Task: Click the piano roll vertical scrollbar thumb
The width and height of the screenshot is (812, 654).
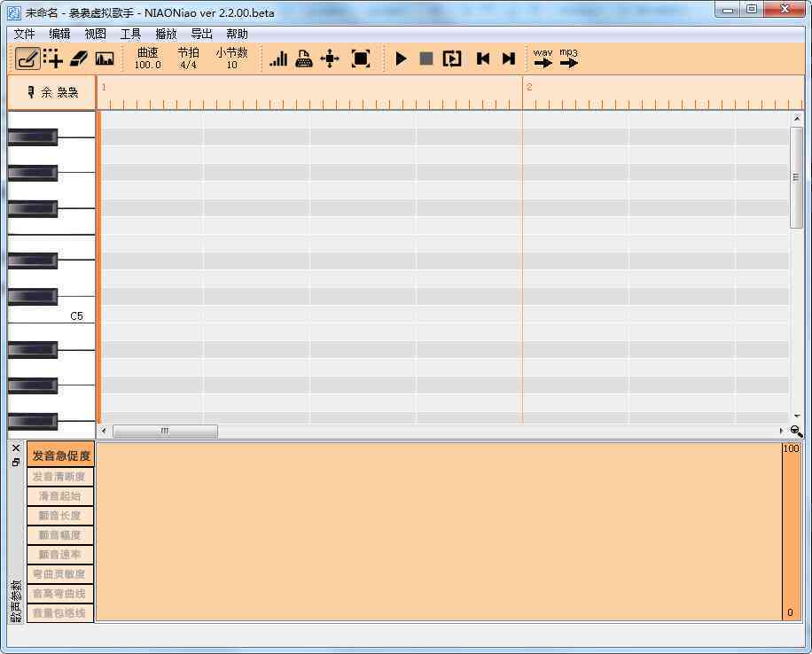Action: [x=796, y=177]
